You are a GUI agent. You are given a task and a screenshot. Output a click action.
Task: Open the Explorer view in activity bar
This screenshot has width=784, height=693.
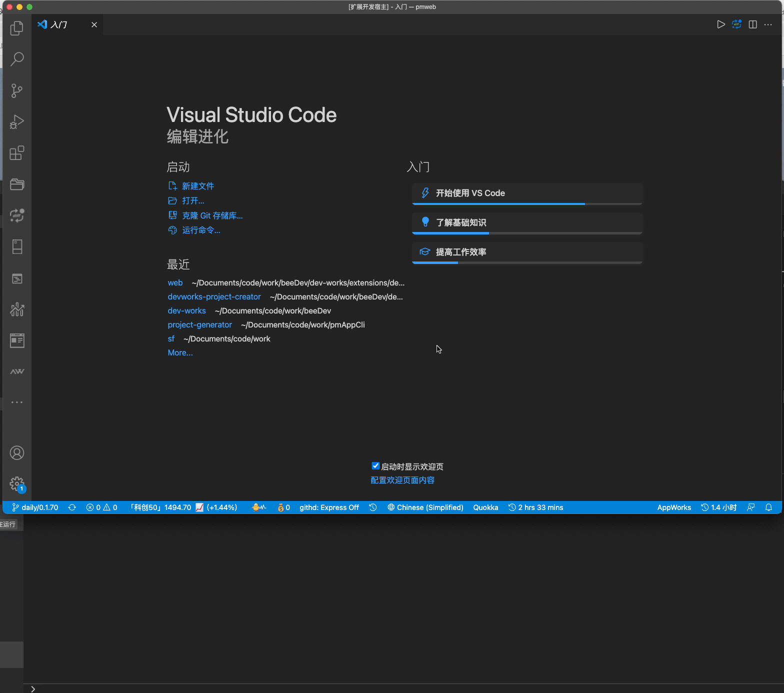(x=17, y=28)
